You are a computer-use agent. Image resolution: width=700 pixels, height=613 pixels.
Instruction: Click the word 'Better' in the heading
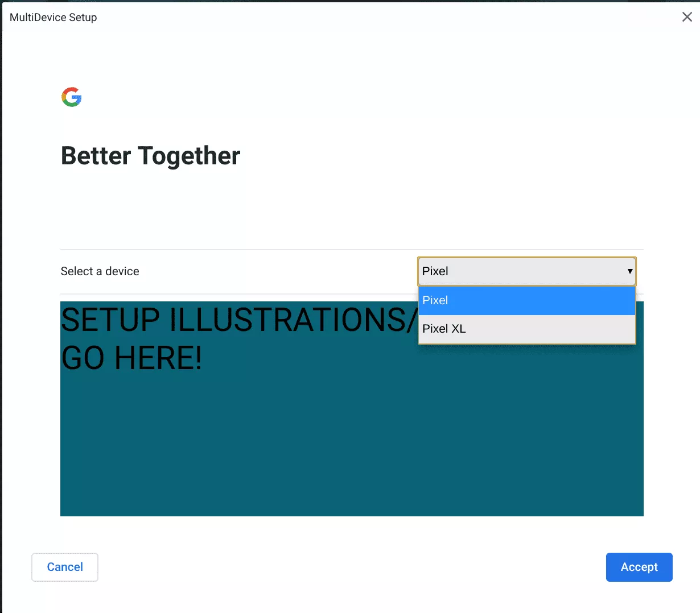coord(96,156)
